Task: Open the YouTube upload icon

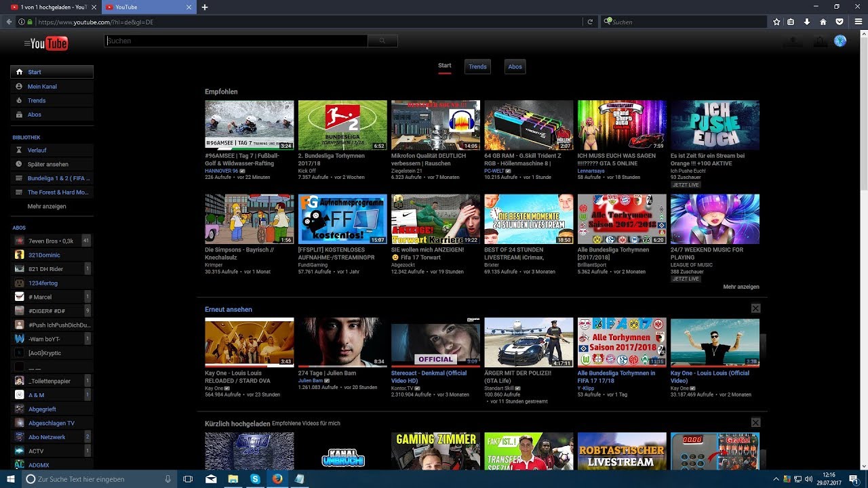Action: [791, 41]
